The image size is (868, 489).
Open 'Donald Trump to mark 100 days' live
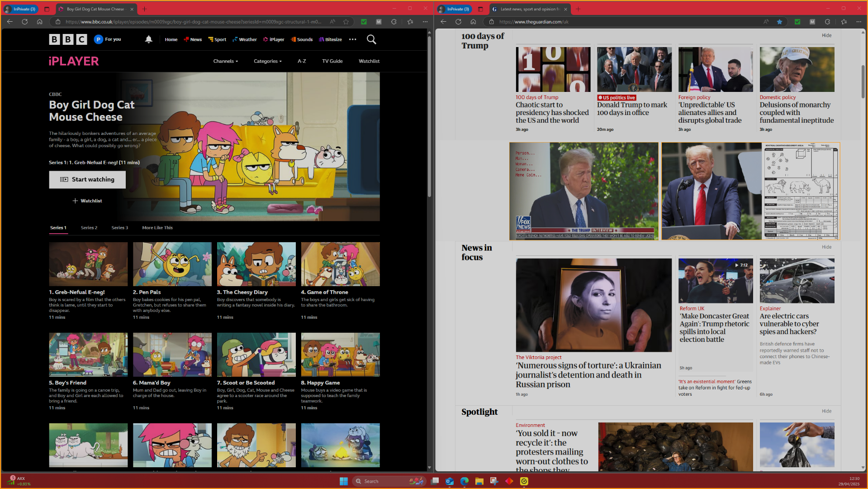pos(632,109)
